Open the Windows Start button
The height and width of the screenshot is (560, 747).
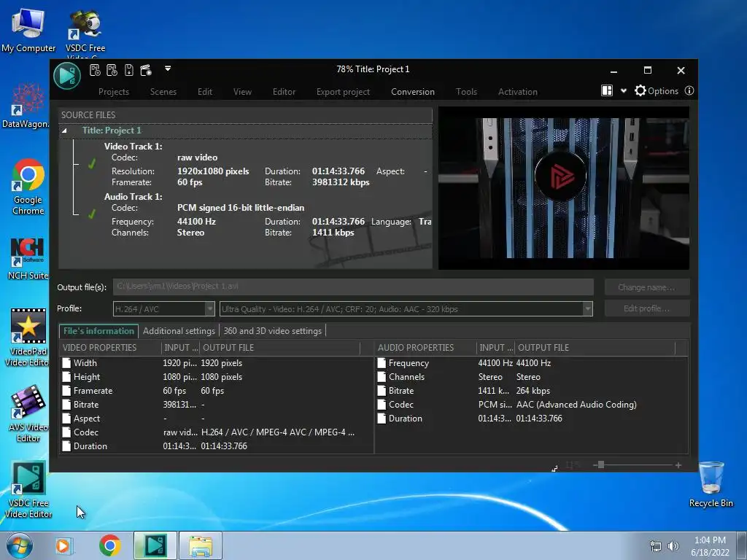pyautogui.click(x=19, y=545)
